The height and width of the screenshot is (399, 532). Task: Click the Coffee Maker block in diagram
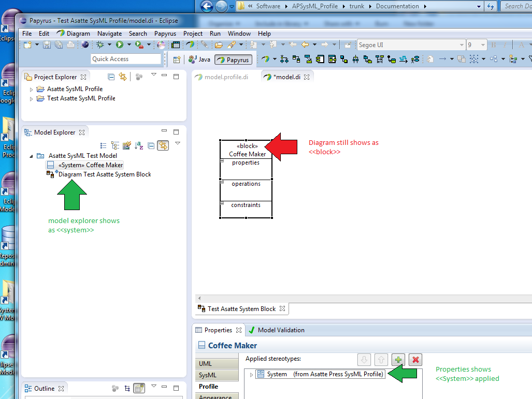point(246,179)
